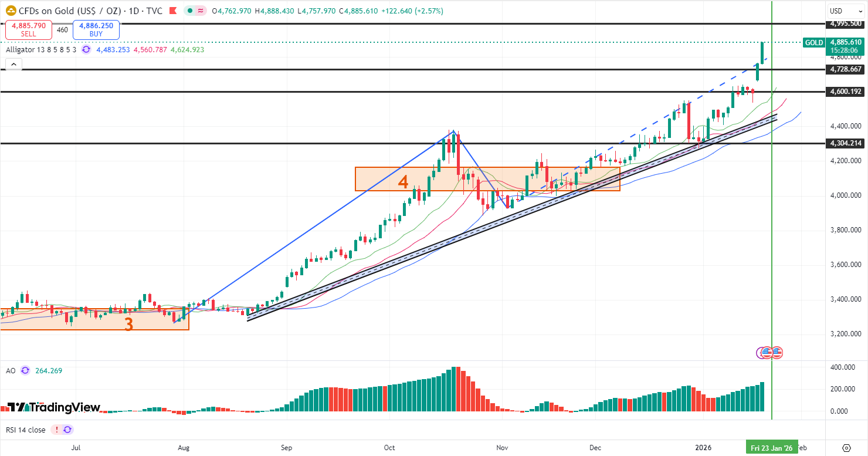Click the AO indicator refresh icon

25,370
